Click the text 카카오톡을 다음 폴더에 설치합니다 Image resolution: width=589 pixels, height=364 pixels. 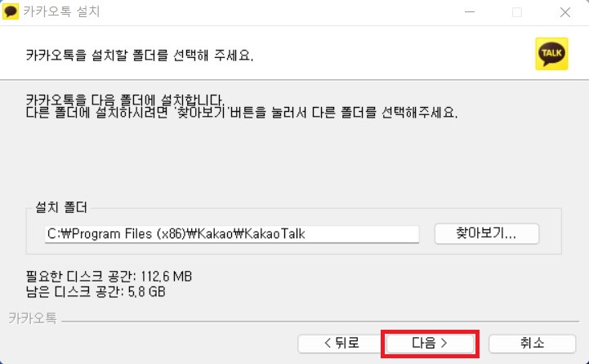pos(125,100)
